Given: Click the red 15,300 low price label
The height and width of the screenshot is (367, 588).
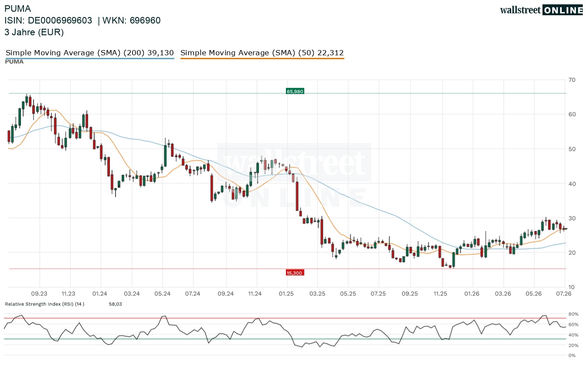Looking at the screenshot, I should (295, 273).
